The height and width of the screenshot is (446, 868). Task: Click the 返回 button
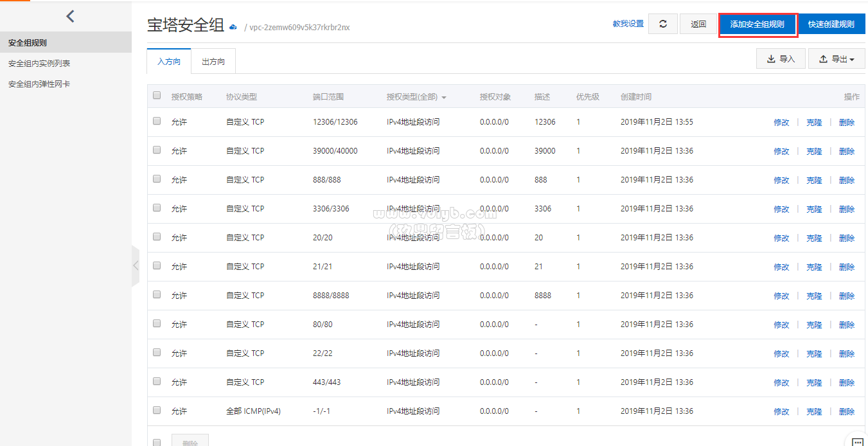698,24
